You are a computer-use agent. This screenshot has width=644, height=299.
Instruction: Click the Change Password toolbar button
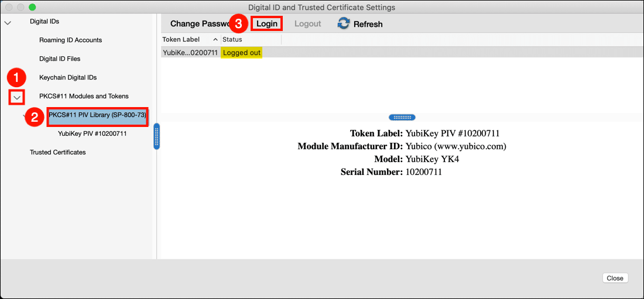point(198,24)
